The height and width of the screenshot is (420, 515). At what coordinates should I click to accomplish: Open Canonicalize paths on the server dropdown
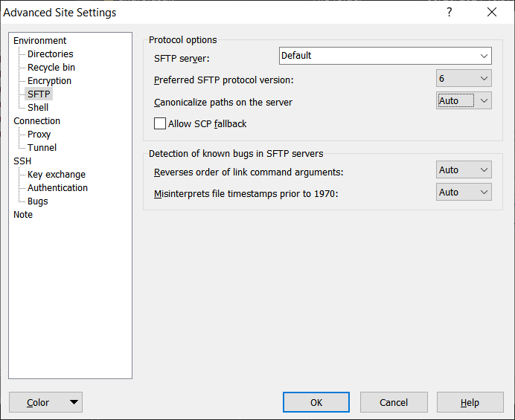pyautogui.click(x=464, y=101)
